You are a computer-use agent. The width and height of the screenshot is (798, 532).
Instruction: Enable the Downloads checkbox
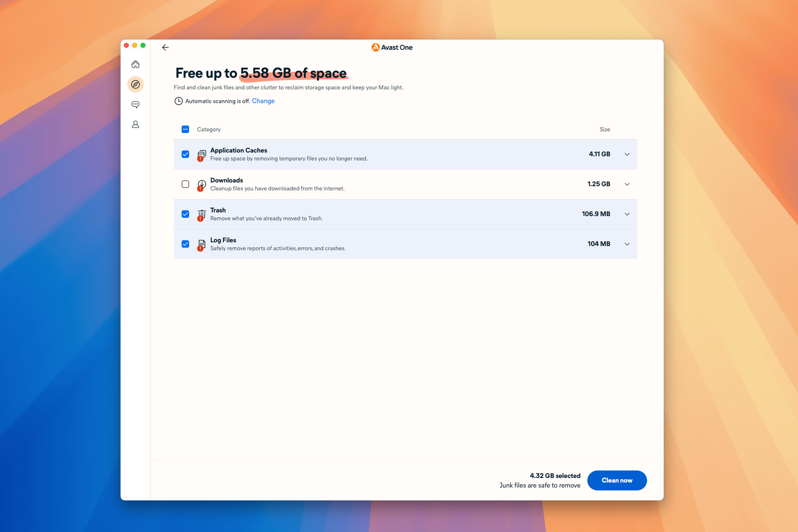(x=185, y=184)
